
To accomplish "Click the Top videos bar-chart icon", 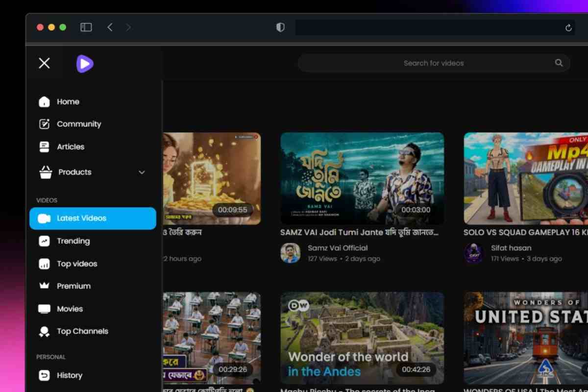I will [x=44, y=264].
